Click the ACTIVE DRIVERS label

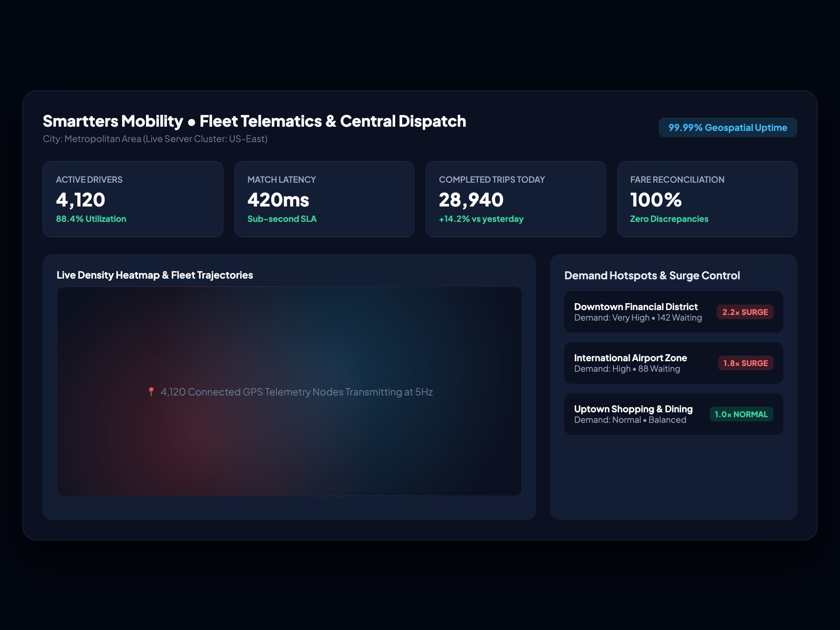click(89, 180)
